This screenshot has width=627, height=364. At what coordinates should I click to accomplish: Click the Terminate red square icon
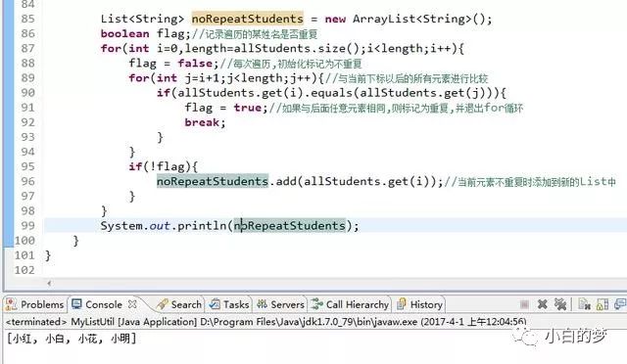(x=524, y=305)
